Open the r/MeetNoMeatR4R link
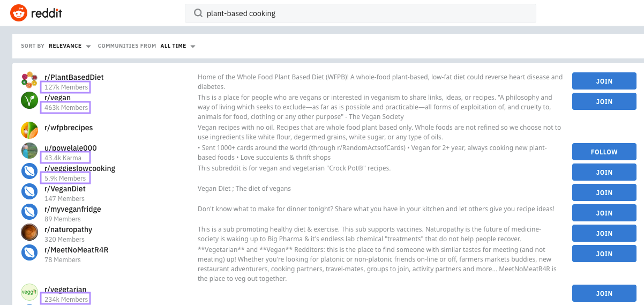Image resolution: width=644 pixels, height=305 pixels. tap(77, 250)
